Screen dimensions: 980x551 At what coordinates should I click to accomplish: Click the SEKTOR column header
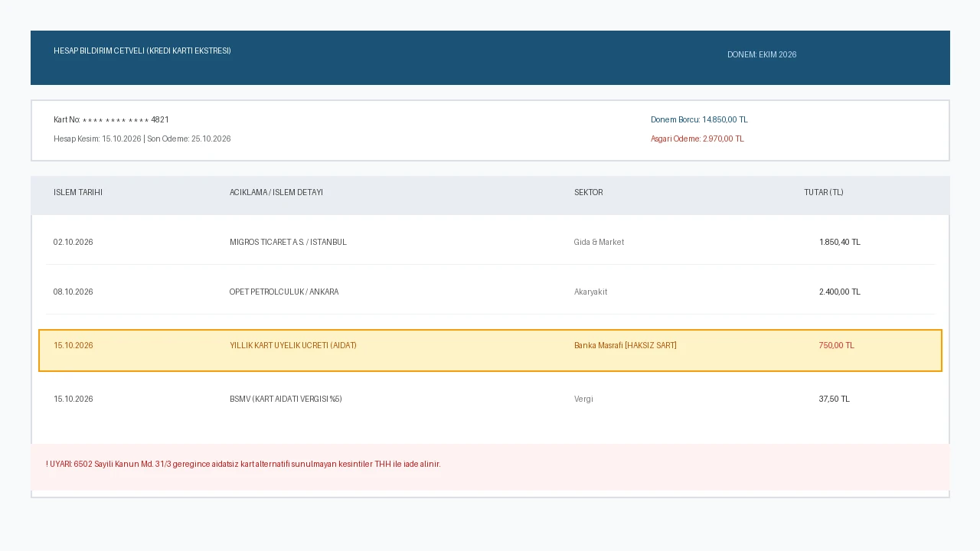589,193
